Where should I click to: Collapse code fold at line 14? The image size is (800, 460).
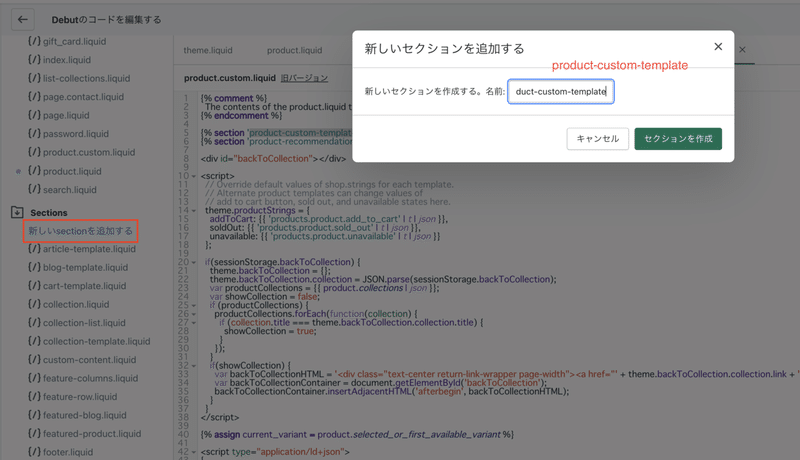coord(194,211)
